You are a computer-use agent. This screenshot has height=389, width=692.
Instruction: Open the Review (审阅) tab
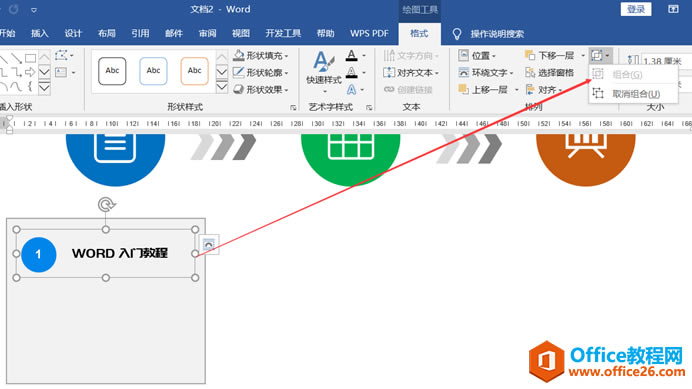[x=207, y=34]
